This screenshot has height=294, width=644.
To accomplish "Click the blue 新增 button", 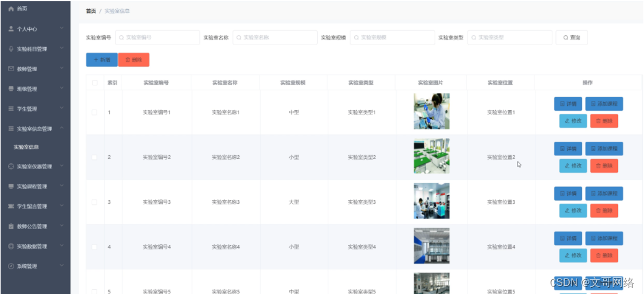I will 102,59.
